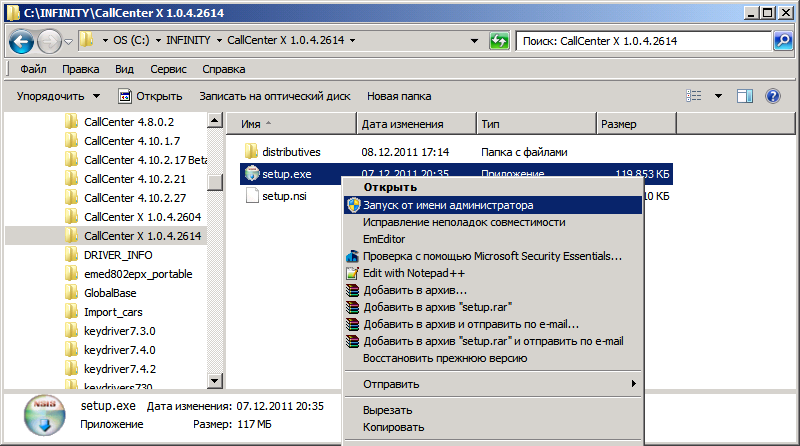Scan with Microsoft Security Essentials
The width and height of the screenshot is (800, 446).
pyautogui.click(x=493, y=256)
